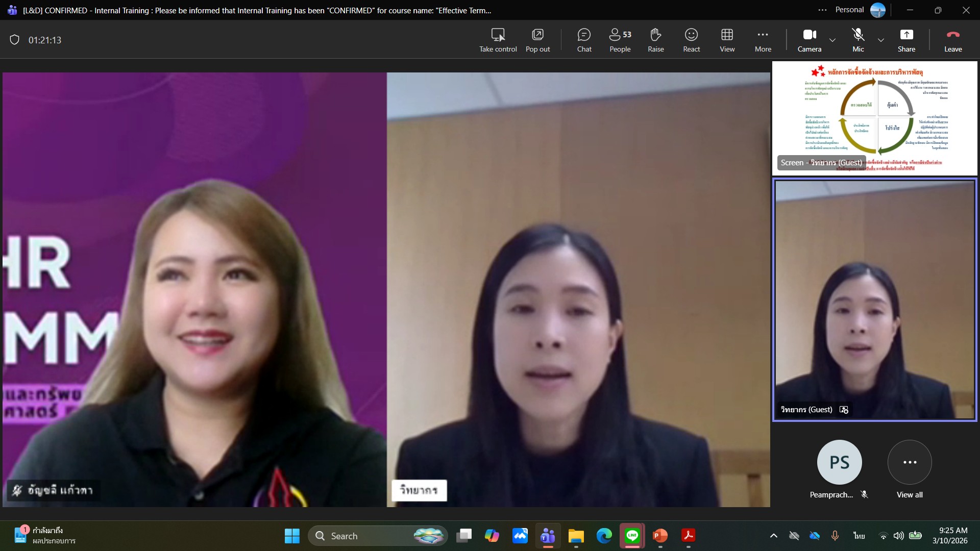Open the React emoji menu
Image resolution: width=980 pixels, height=551 pixels.
(692, 40)
